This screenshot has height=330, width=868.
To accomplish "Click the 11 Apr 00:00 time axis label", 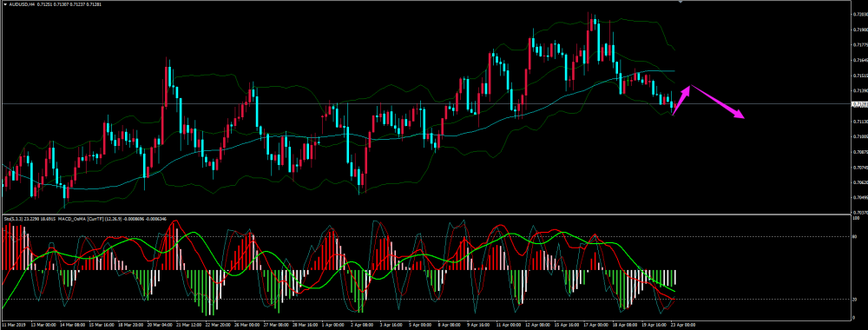I will (509, 325).
